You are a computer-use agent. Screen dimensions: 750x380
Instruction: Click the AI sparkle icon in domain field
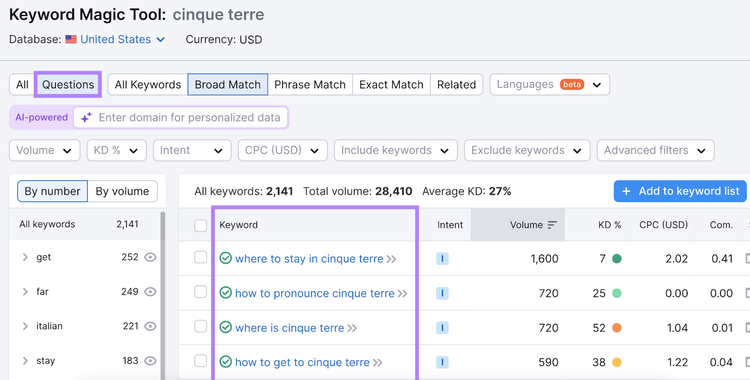[86, 118]
